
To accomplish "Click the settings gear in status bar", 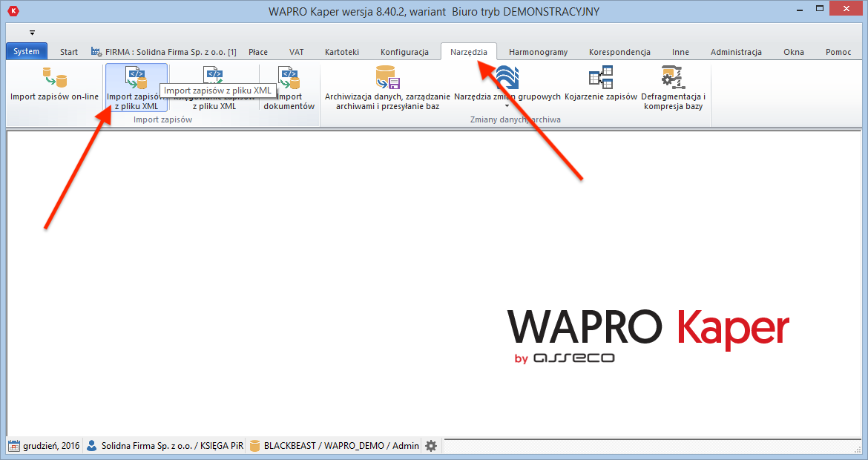I will coord(431,446).
